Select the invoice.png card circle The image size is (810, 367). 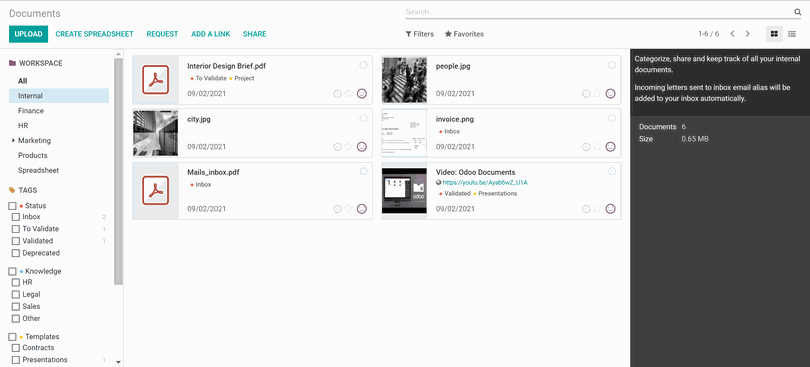pyautogui.click(x=612, y=118)
